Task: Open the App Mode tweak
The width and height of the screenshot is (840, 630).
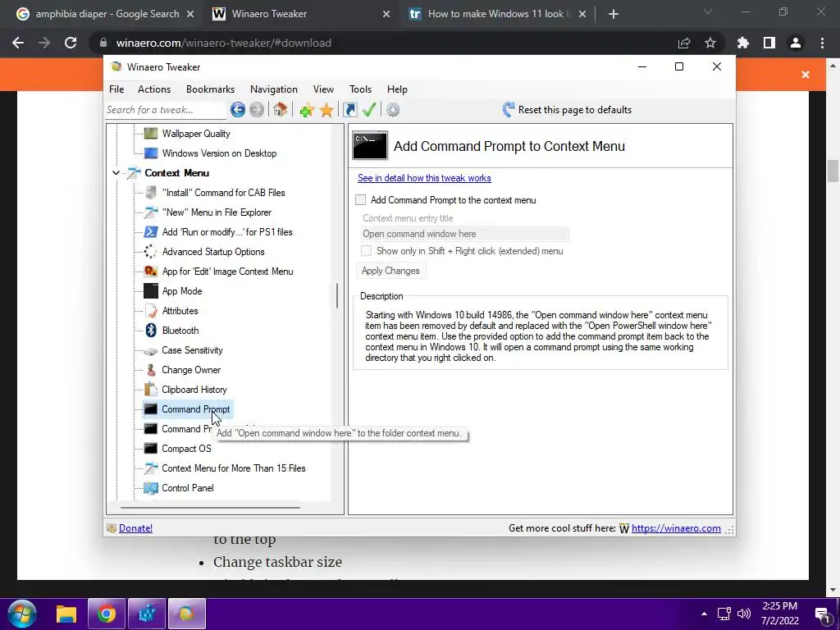Action: [182, 291]
